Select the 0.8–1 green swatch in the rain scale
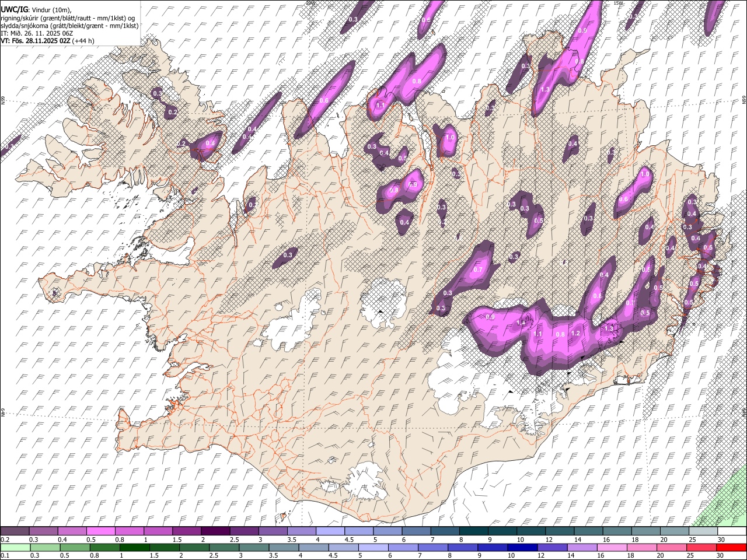 click(106, 547)
